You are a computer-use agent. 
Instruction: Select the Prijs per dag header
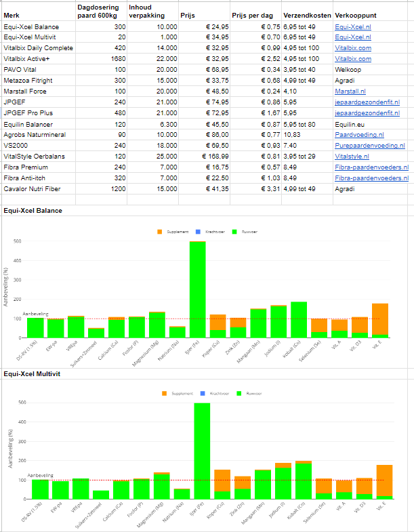(256, 12)
